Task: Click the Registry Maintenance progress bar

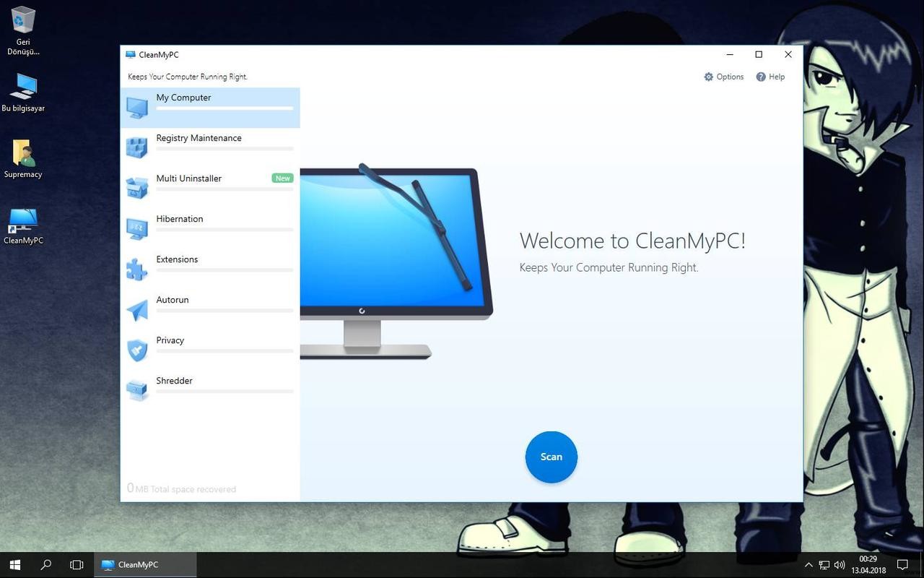Action: coord(225,149)
